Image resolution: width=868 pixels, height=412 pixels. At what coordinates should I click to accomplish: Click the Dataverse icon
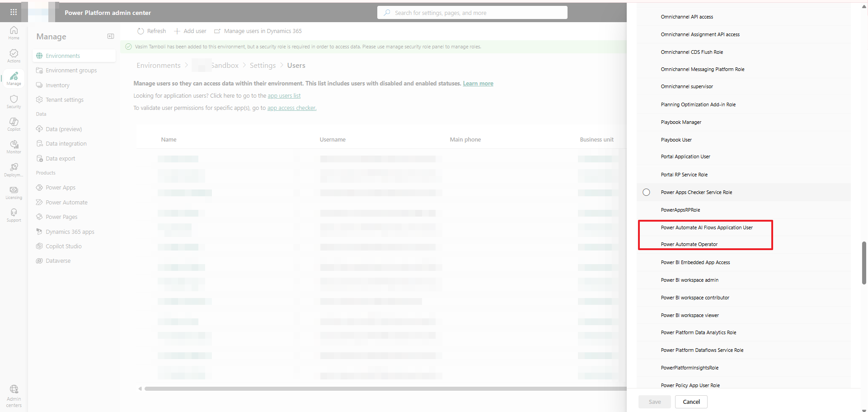(39, 260)
